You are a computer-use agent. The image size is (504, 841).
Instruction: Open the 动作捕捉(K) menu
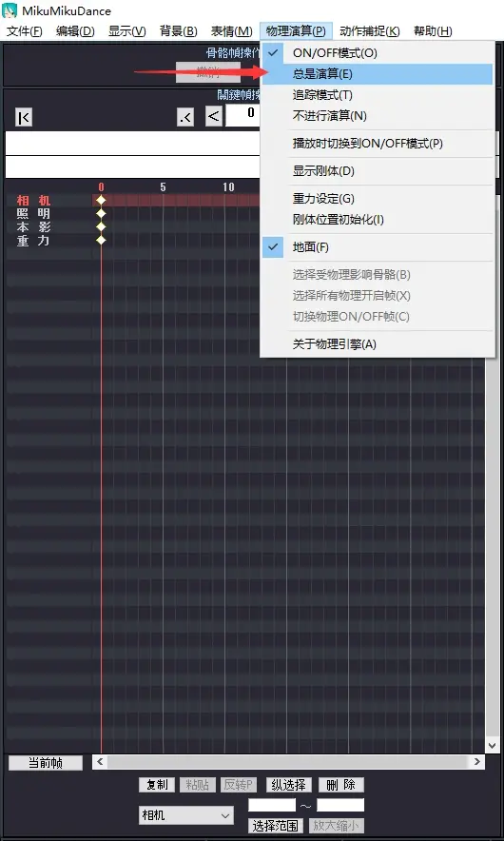point(370,31)
